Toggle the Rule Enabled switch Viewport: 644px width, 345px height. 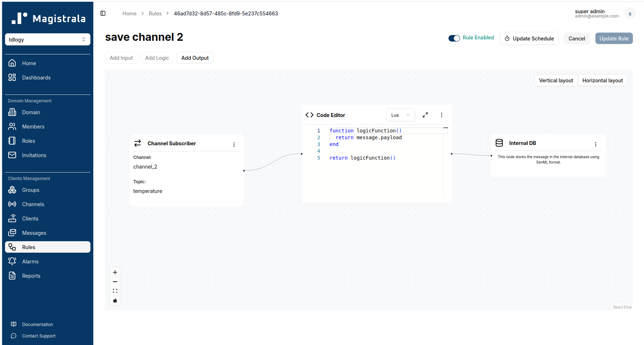click(454, 38)
